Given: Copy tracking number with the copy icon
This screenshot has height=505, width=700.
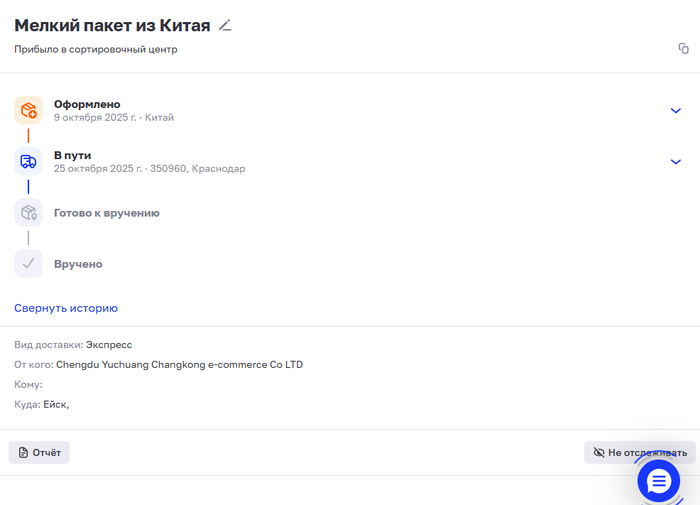Looking at the screenshot, I should 683,48.
